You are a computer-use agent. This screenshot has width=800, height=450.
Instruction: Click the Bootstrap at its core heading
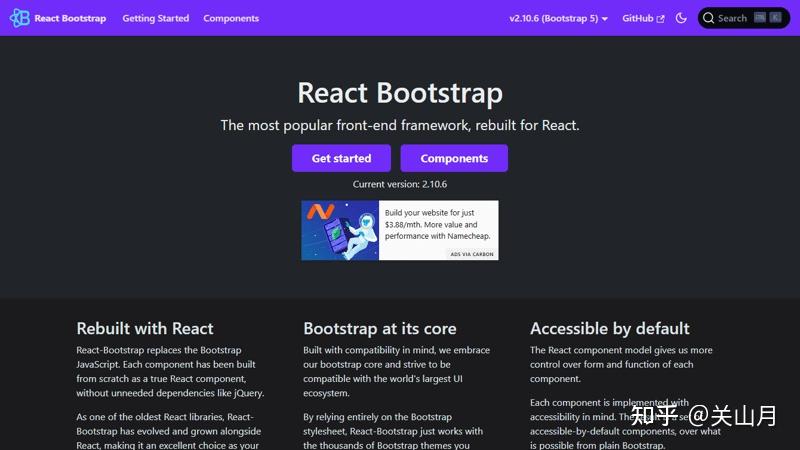(380, 329)
